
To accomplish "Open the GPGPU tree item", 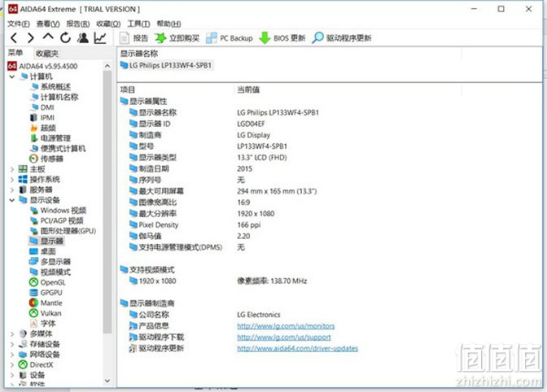I will click(46, 293).
